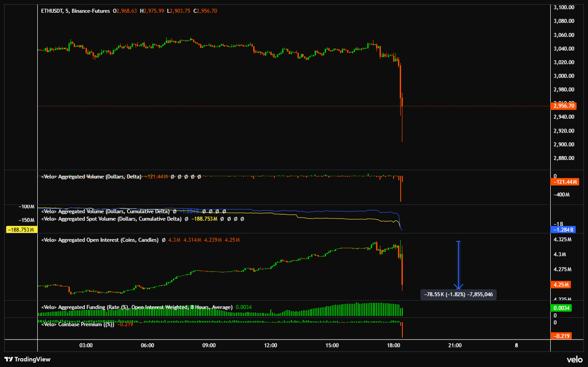Click the 4.325M open interest axis label
The height and width of the screenshot is (367, 588).
coord(562,239)
